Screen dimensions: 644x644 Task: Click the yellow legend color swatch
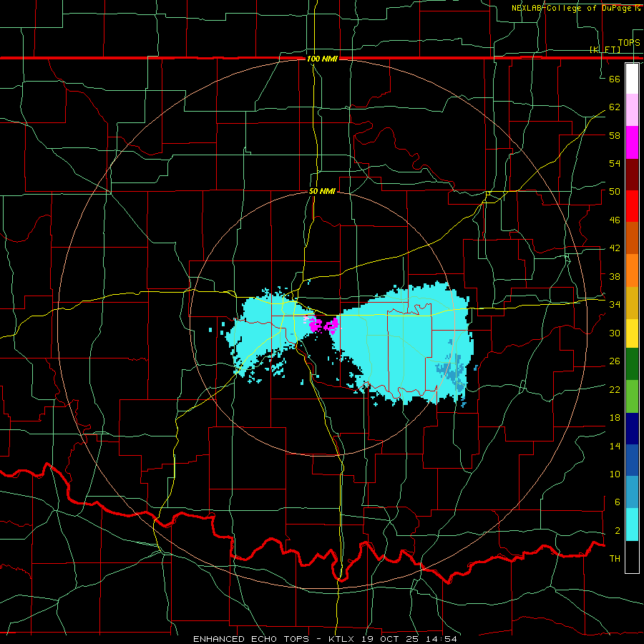tap(632, 333)
